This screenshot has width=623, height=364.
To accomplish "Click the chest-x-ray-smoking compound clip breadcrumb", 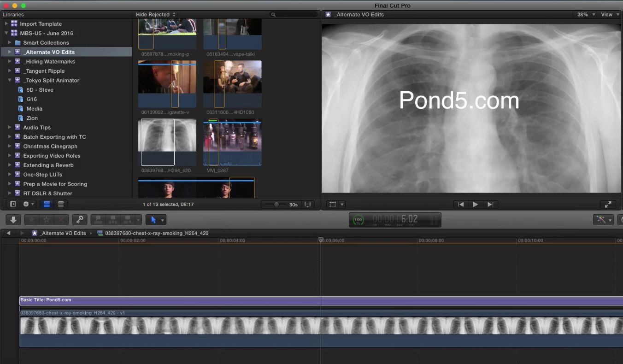I will (x=153, y=233).
